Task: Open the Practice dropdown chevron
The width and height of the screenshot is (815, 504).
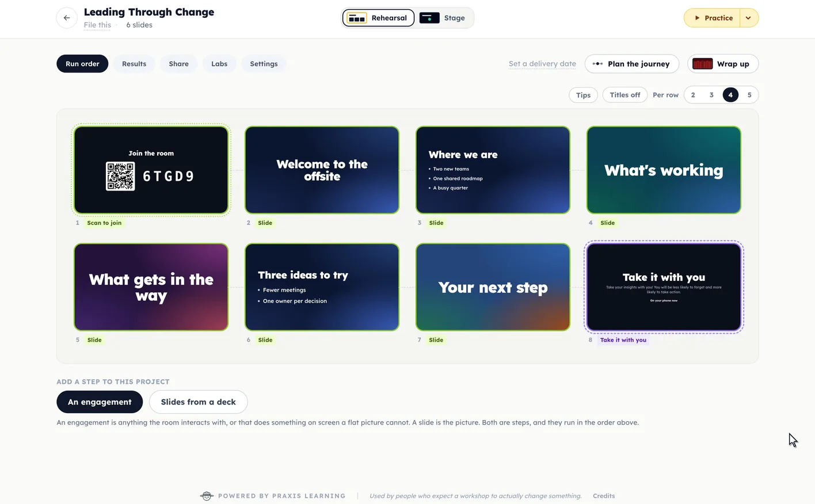Action: tap(748, 18)
